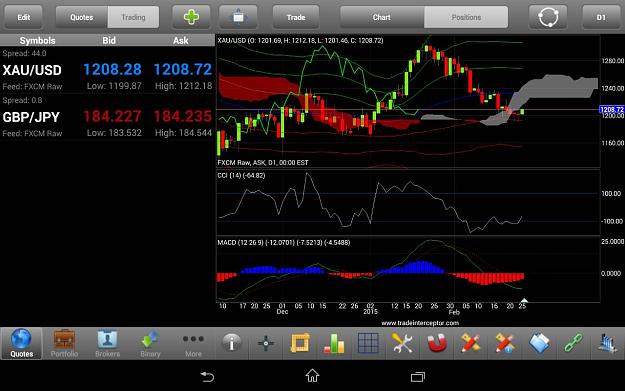This screenshot has width=625, height=391.
Task: Open the Portfolio briefcase icon
Action: coord(64,343)
